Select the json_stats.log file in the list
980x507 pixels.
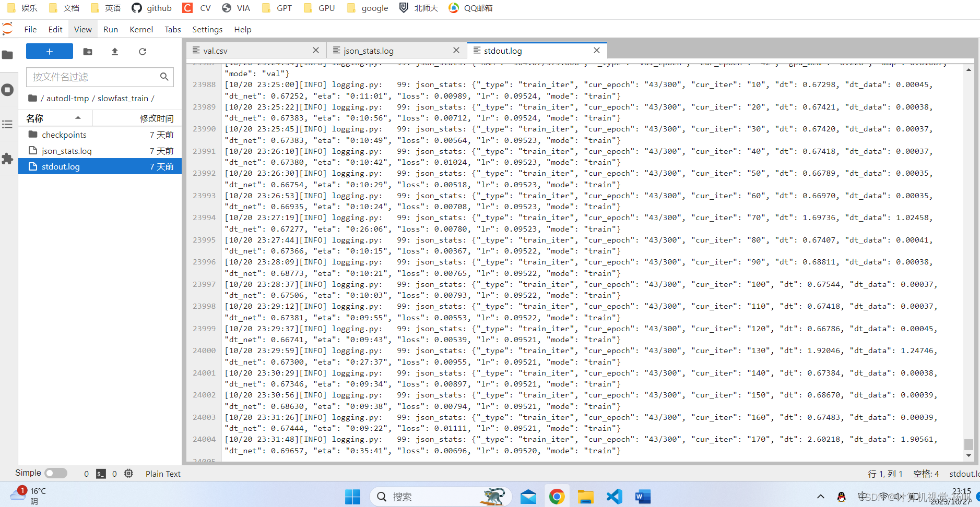pos(100,151)
